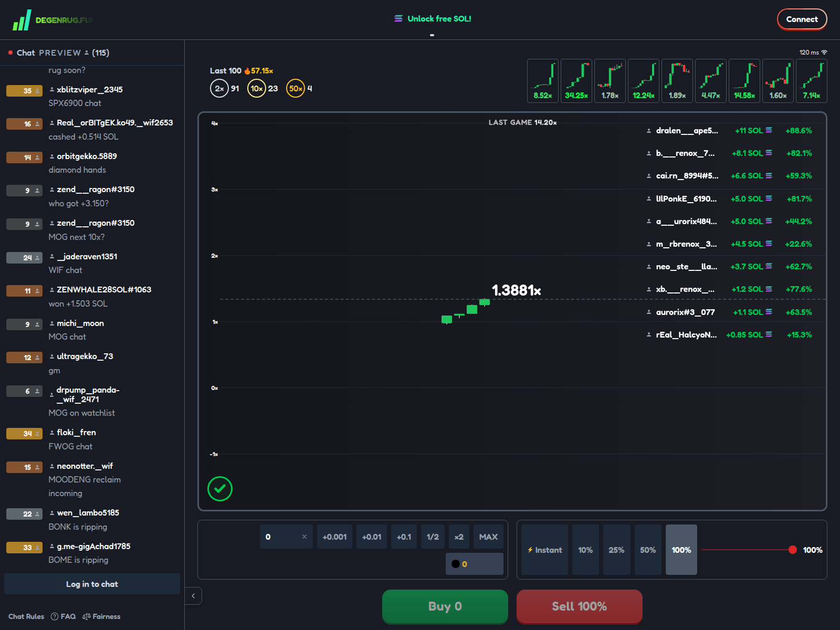Select the 25% sell option
This screenshot has height=630, width=840.
pyautogui.click(x=616, y=550)
